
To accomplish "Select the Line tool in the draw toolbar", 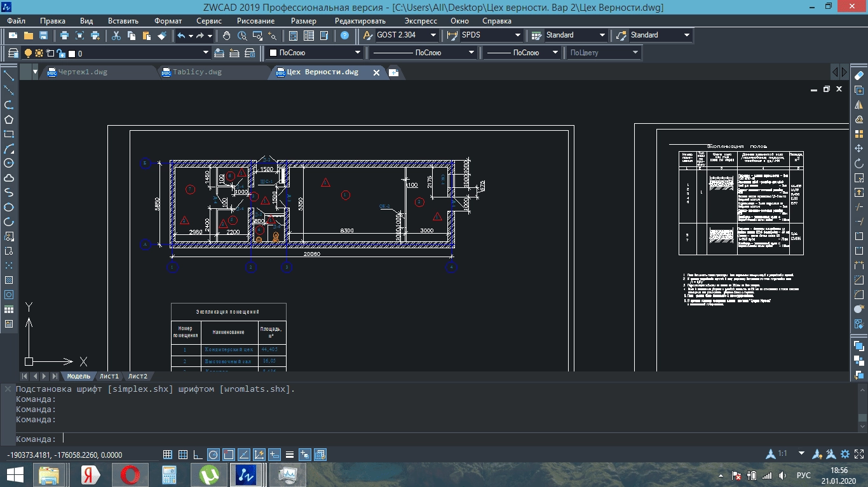I will tap(9, 76).
